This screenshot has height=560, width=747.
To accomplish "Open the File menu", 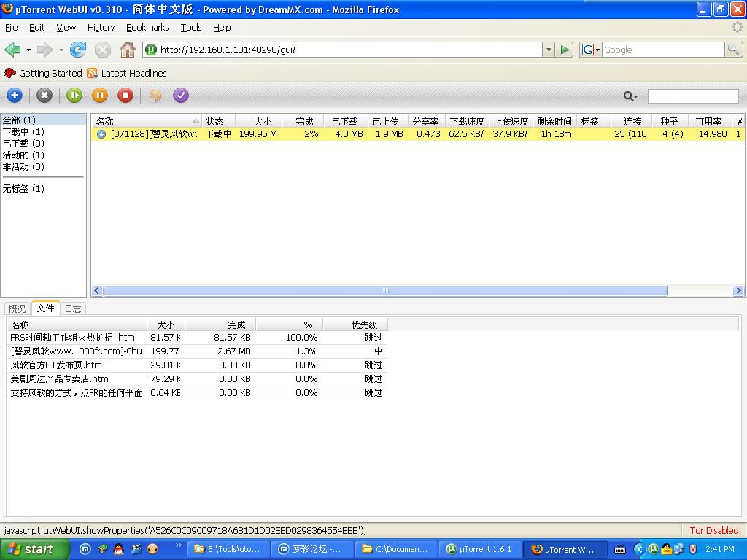I will click(12, 28).
